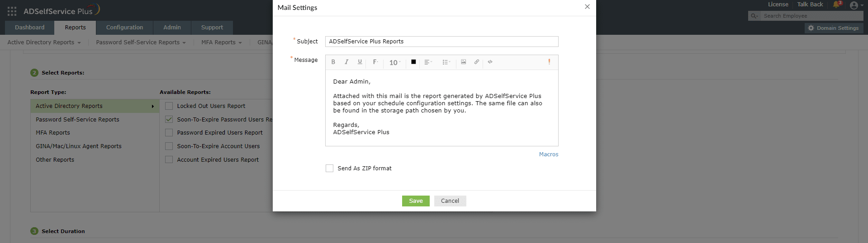Underline the selected message text
The width and height of the screenshot is (868, 243).
[360, 62]
